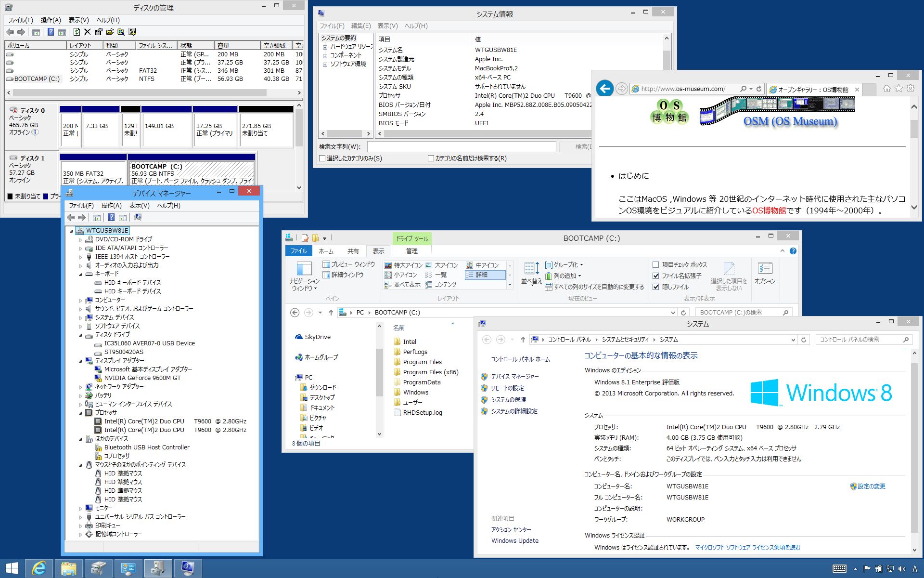Open システムの詳細設定 link

click(514, 411)
